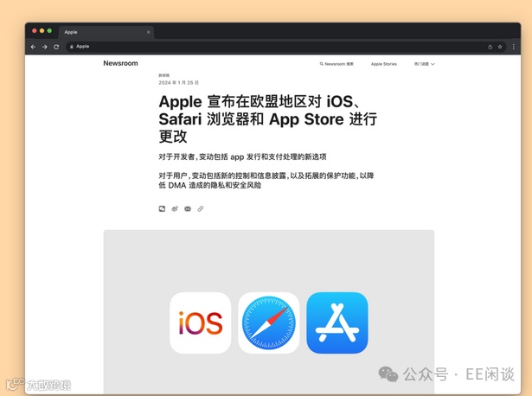Bookmark this page with the star icon
The height and width of the screenshot is (396, 532).
500,47
